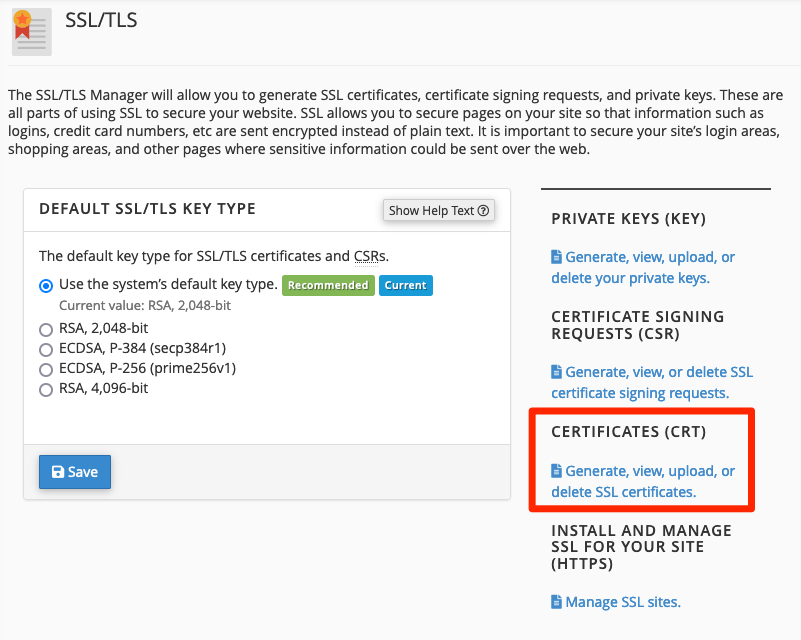Click the underlined CSRs abbreviation

pos(365,256)
